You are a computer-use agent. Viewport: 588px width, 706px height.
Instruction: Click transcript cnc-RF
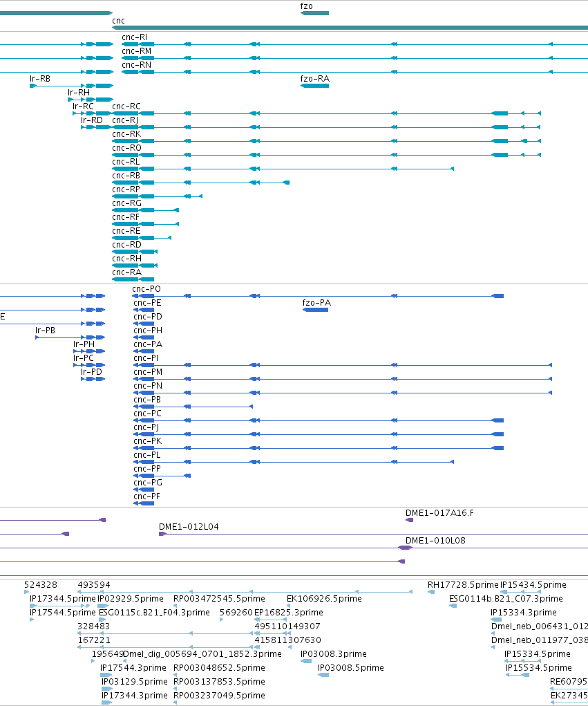click(126, 217)
